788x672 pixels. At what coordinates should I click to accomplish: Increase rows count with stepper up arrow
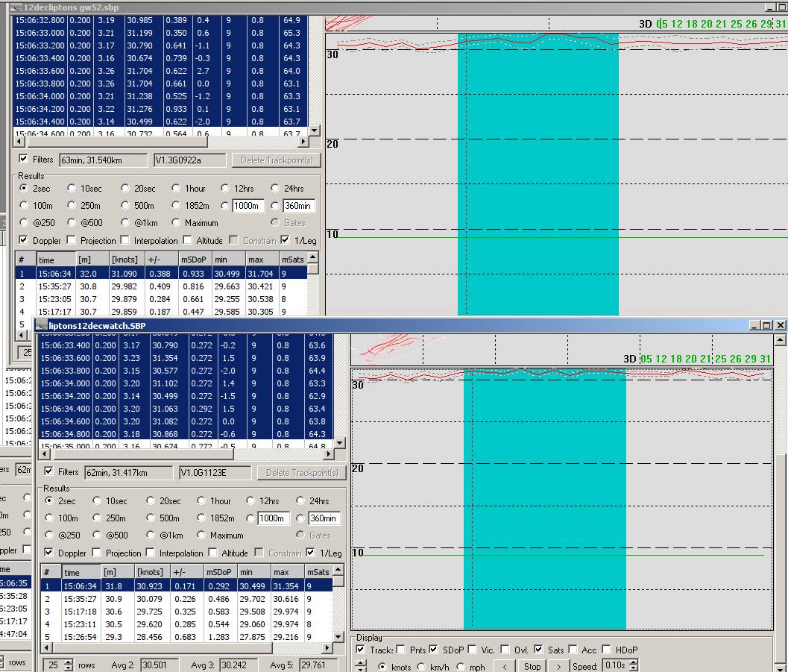click(x=69, y=662)
